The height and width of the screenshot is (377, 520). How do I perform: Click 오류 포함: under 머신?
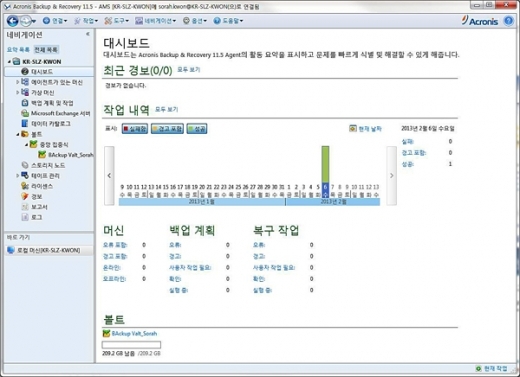(115, 245)
